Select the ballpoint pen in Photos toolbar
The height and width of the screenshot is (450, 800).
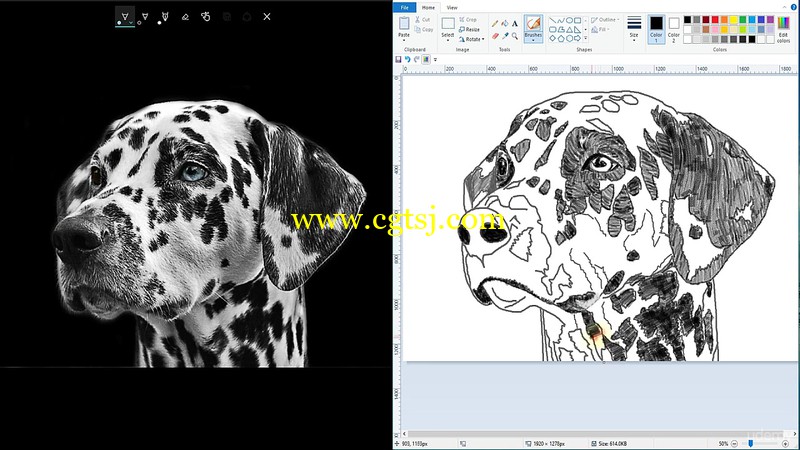(x=125, y=16)
